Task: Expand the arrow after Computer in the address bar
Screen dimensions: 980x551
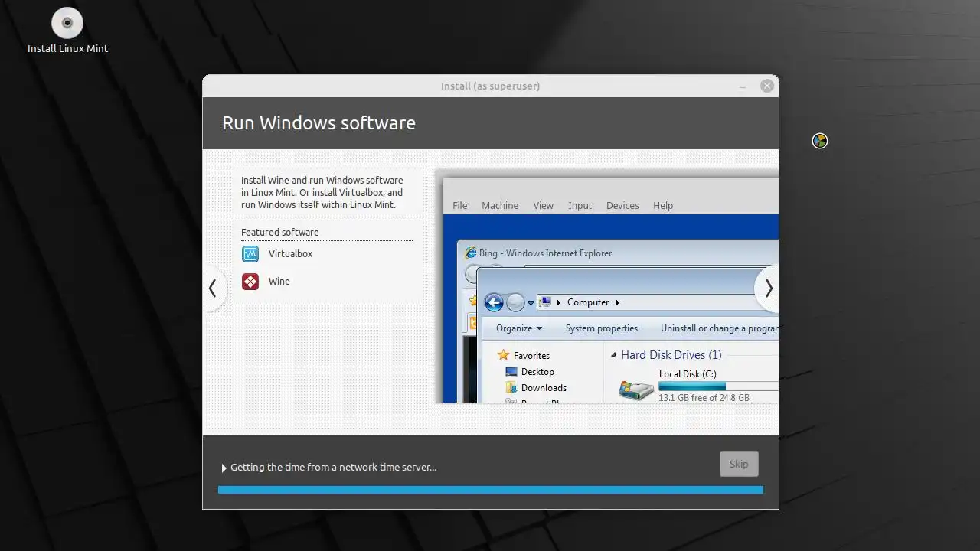Action: pyautogui.click(x=618, y=302)
